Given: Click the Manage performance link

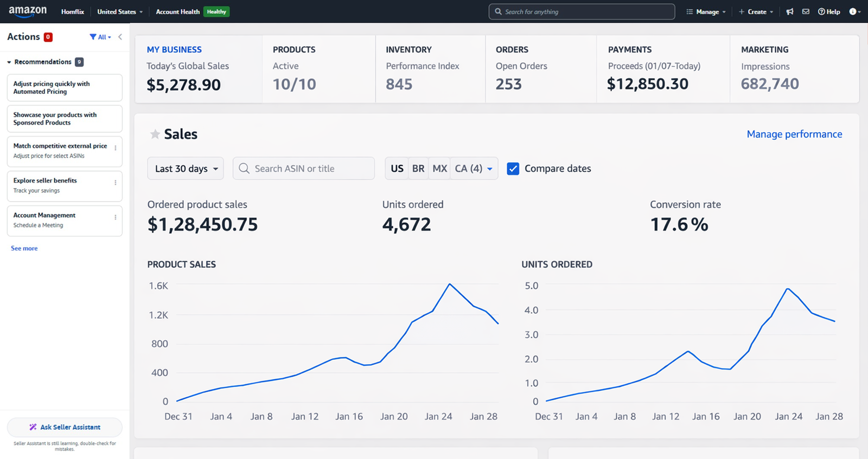Looking at the screenshot, I should (x=794, y=134).
